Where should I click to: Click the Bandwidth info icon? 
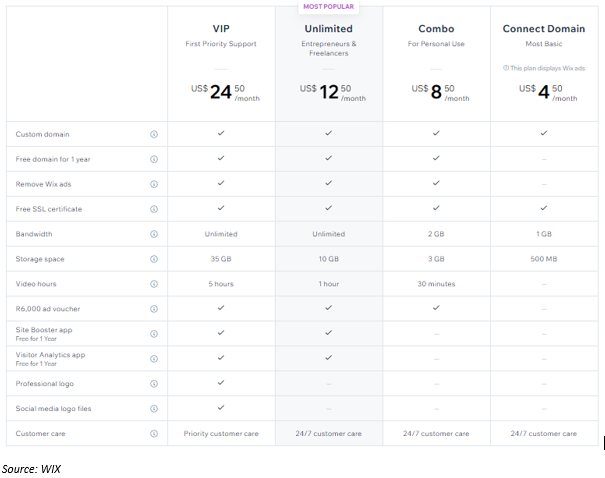click(x=154, y=234)
